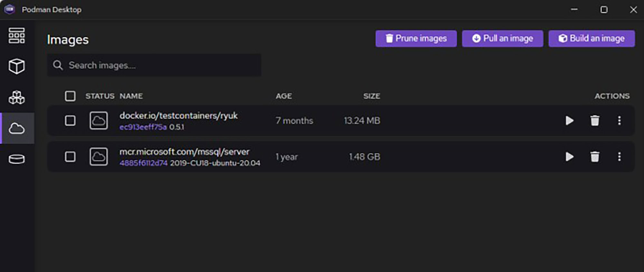Click the ACTIONS column header
Viewport: 644px width, 272px height.
[x=612, y=96]
